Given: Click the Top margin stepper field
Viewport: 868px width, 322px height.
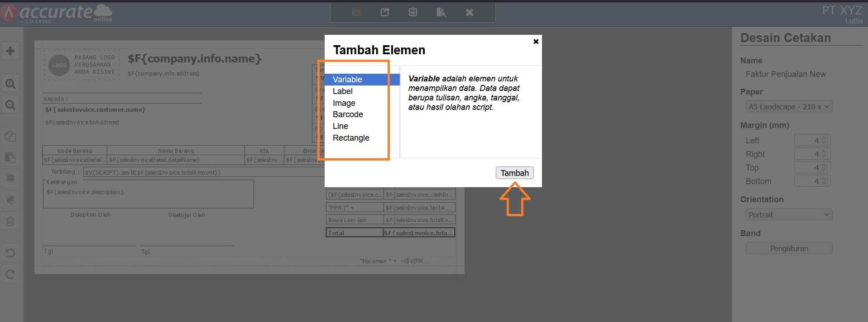Looking at the screenshot, I should [x=812, y=168].
